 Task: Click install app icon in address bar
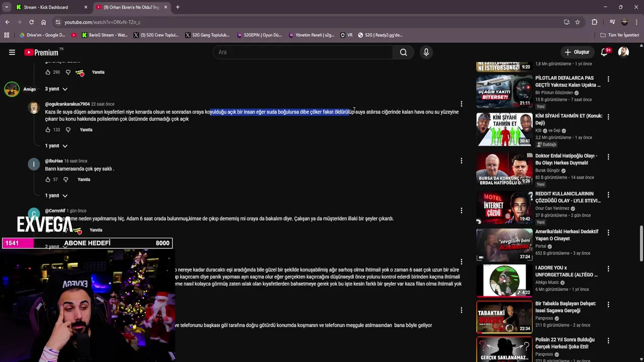[567, 22]
